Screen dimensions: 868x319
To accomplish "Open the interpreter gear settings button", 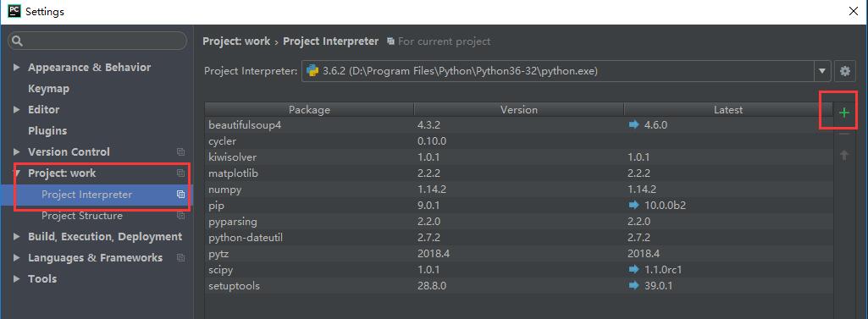I will coord(844,71).
